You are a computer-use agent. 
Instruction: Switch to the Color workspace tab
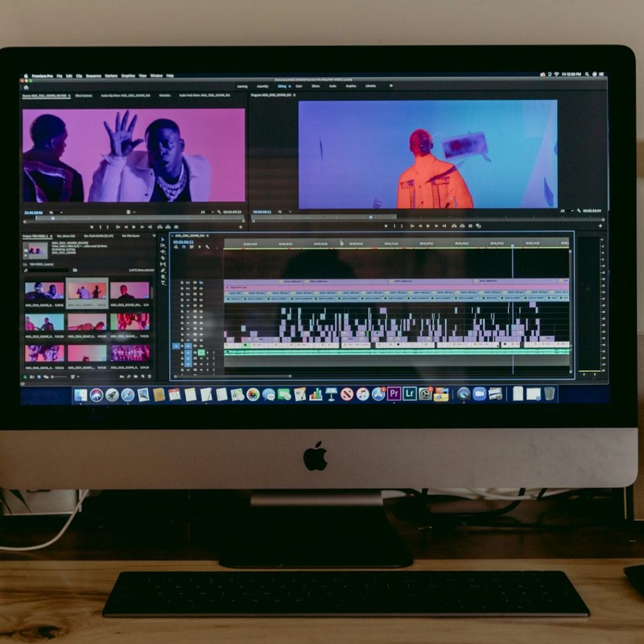[x=298, y=86]
